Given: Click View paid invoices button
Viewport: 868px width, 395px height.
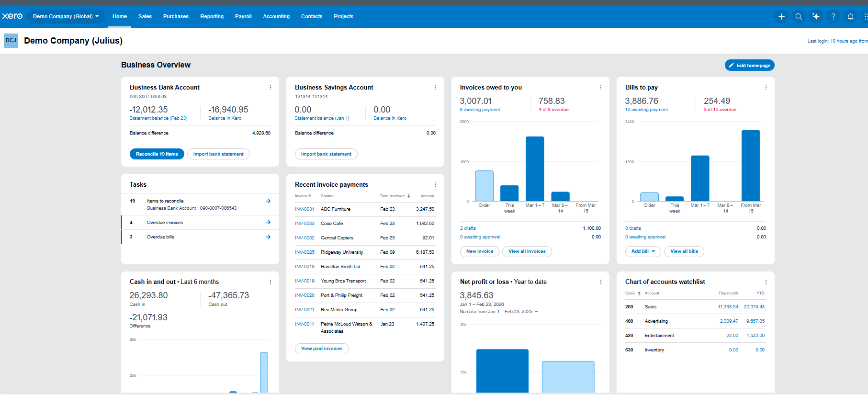Looking at the screenshot, I should point(322,349).
